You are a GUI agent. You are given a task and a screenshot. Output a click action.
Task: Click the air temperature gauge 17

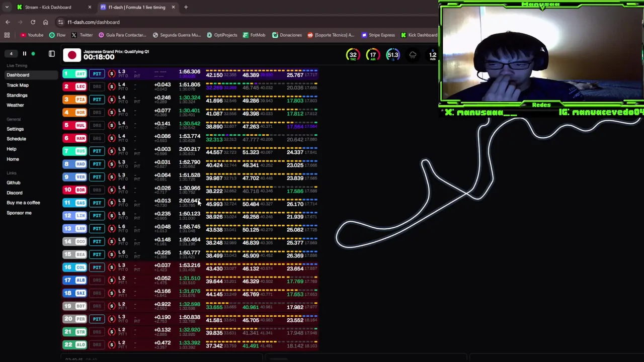372,55
